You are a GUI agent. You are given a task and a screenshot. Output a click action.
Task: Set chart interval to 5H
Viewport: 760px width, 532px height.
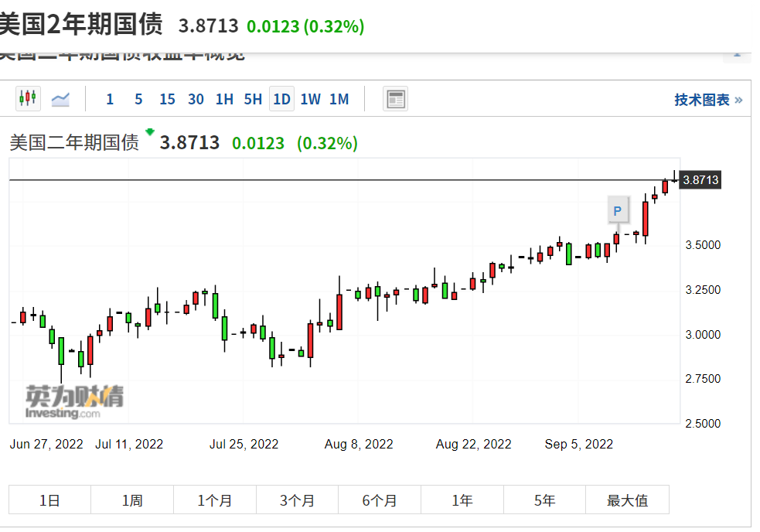[253, 99]
